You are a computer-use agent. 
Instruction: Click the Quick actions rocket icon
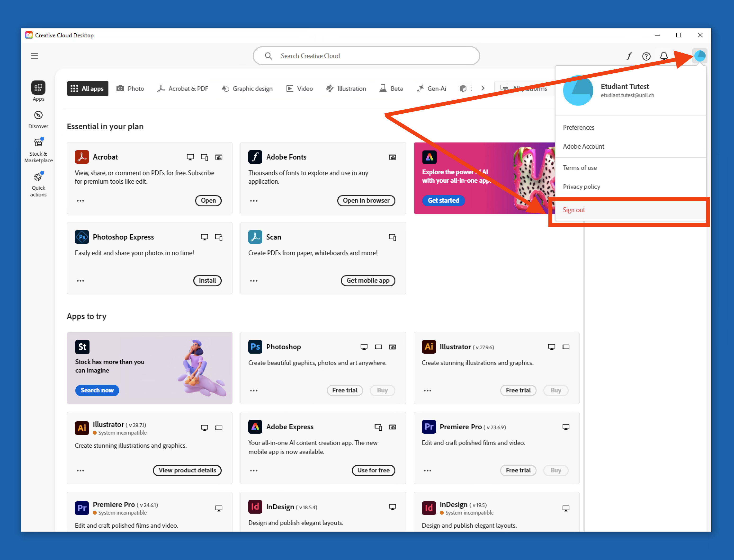point(38,177)
